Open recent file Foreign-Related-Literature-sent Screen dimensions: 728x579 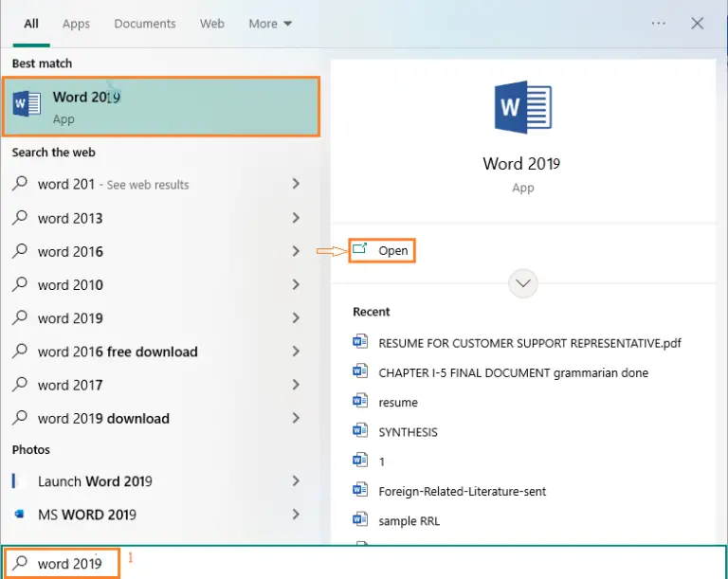(x=463, y=491)
